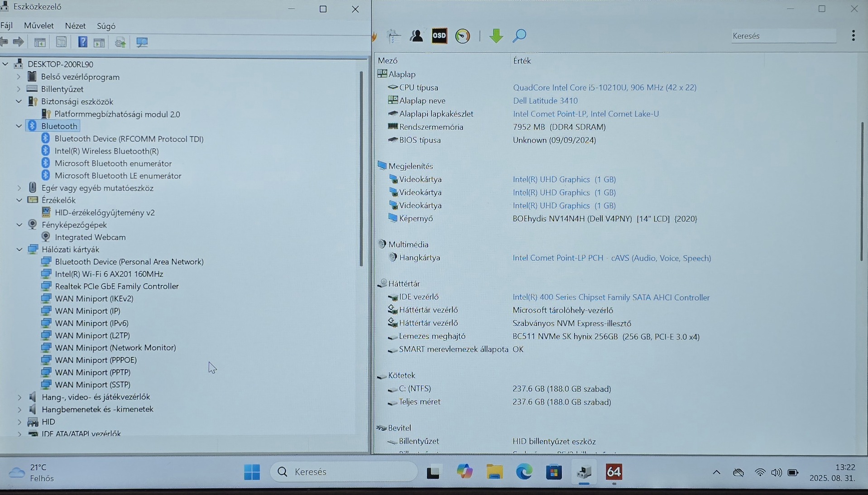Select WAN Miniport (PPPOE)
868x495 pixels.
[x=96, y=360]
